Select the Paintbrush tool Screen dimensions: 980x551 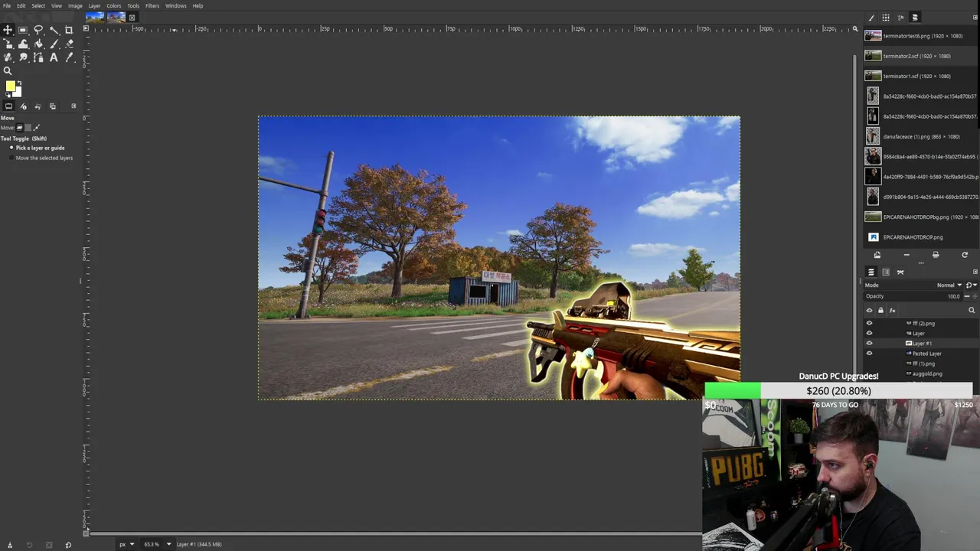pyautogui.click(x=54, y=44)
